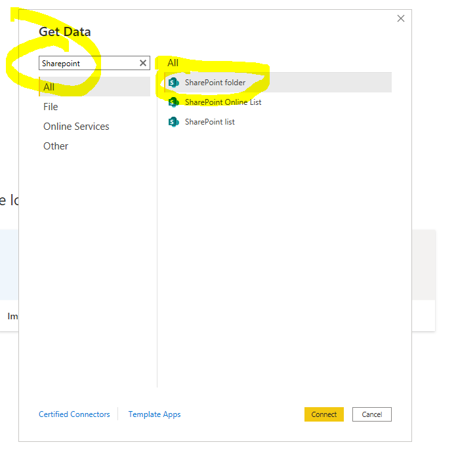This screenshot has height=476, width=458.
Task: Close the Get Data dialog
Action: (x=401, y=18)
